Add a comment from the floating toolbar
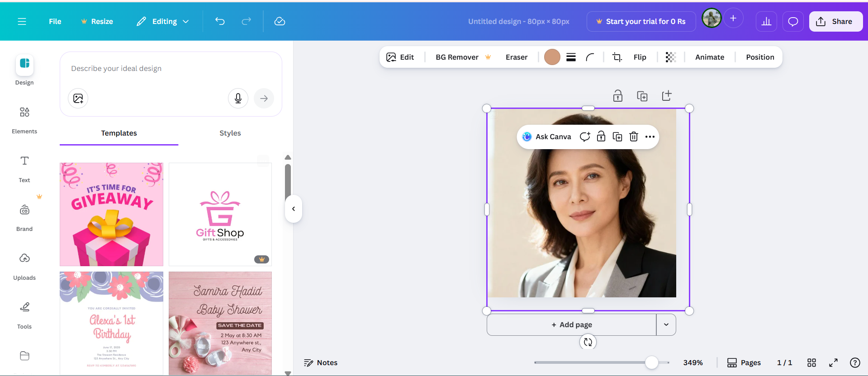The height and width of the screenshot is (376, 868). [585, 137]
